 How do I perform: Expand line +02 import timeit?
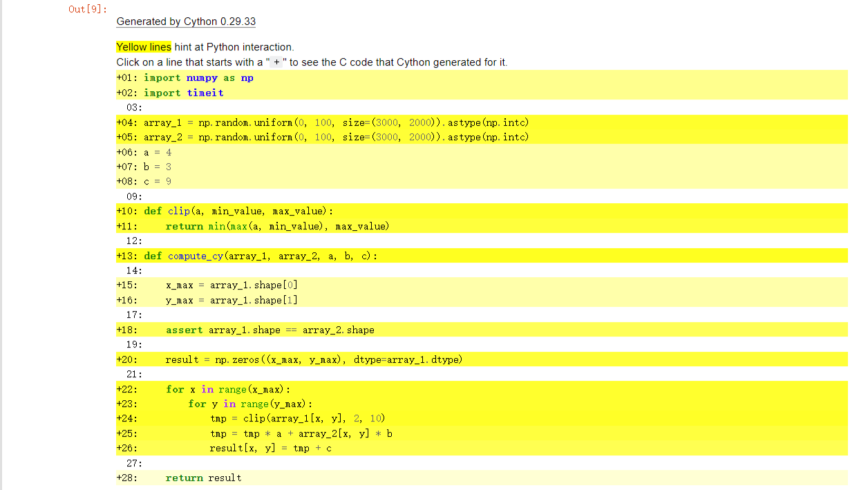(482, 93)
